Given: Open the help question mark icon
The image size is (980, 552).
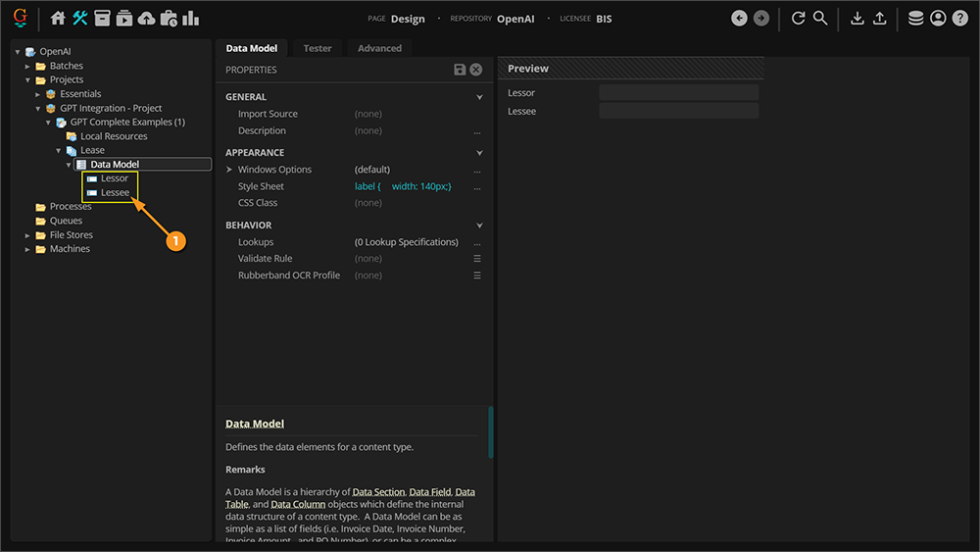Looking at the screenshot, I should pos(959,18).
